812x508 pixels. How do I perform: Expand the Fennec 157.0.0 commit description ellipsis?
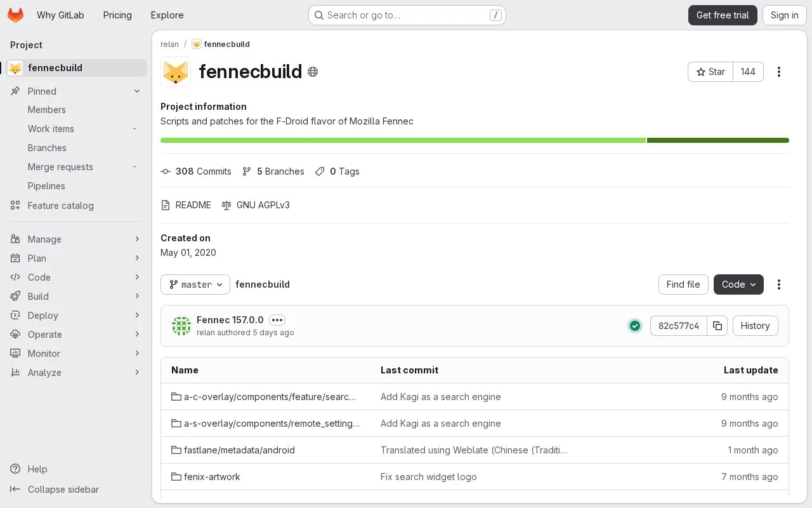(x=277, y=320)
